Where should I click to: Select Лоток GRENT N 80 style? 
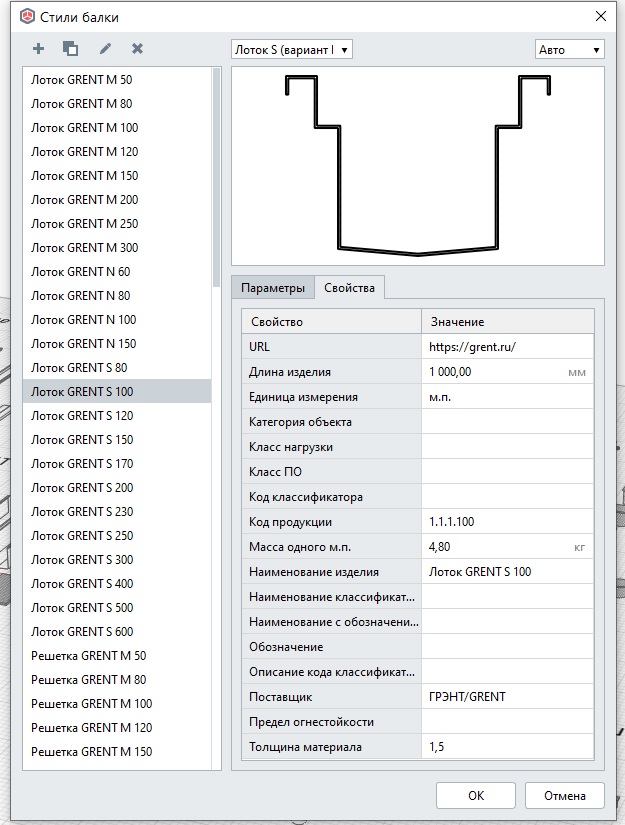tap(117, 296)
